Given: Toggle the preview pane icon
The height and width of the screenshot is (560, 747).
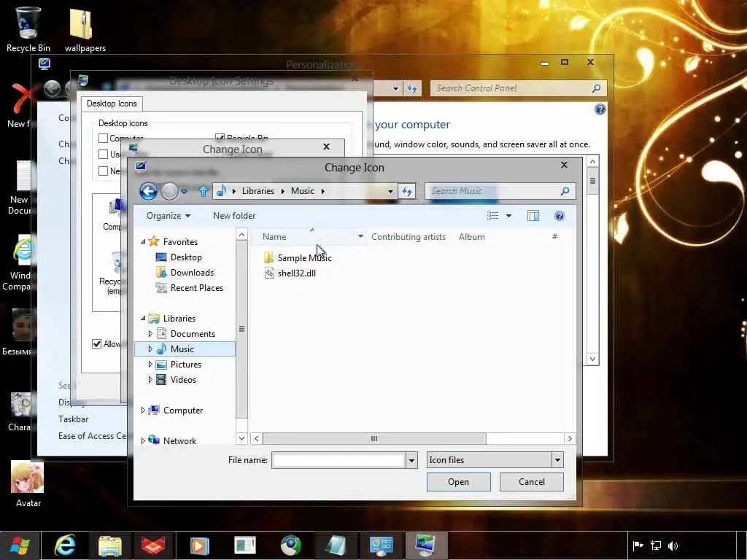Looking at the screenshot, I should [533, 216].
